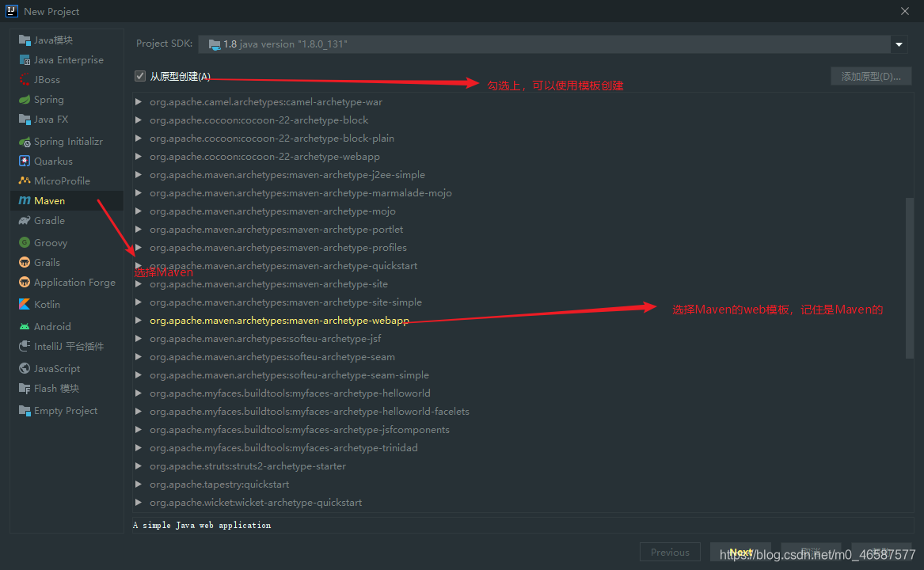Choose the Android robot icon
The height and width of the screenshot is (570, 924).
(x=25, y=326)
